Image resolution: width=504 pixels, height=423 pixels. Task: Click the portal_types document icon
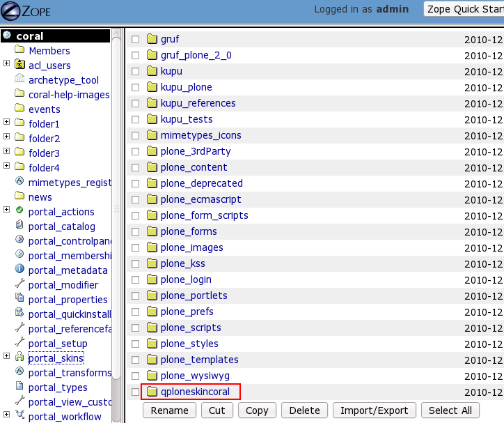pos(19,385)
